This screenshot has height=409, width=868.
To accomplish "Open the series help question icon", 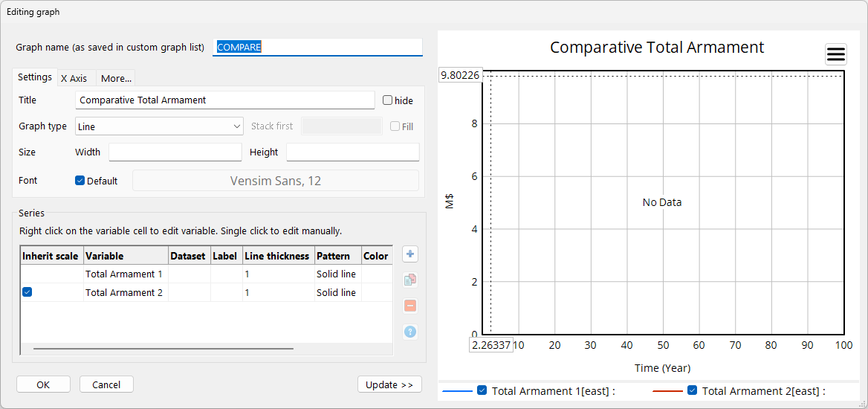I will click(x=410, y=332).
